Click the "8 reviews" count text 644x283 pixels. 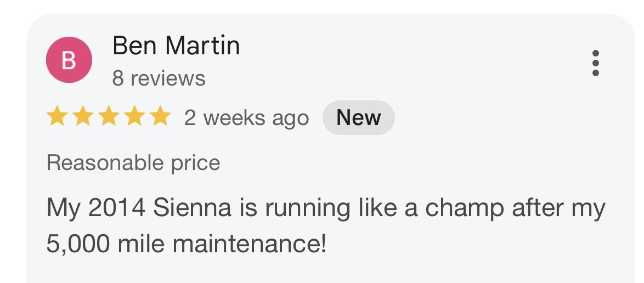pyautogui.click(x=159, y=78)
